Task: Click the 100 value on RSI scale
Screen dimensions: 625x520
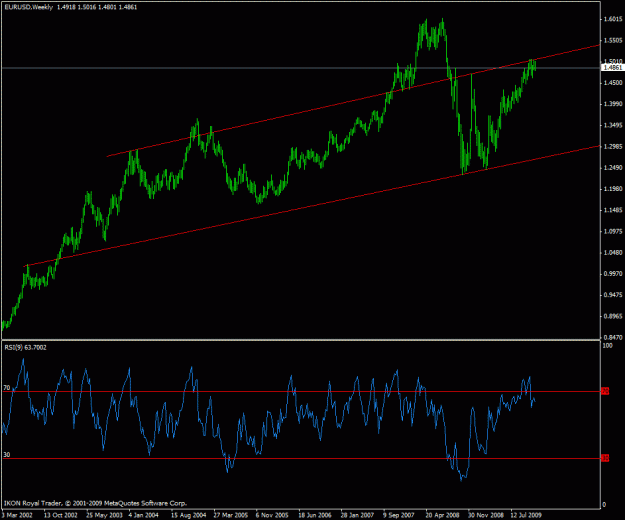Action: pos(607,345)
